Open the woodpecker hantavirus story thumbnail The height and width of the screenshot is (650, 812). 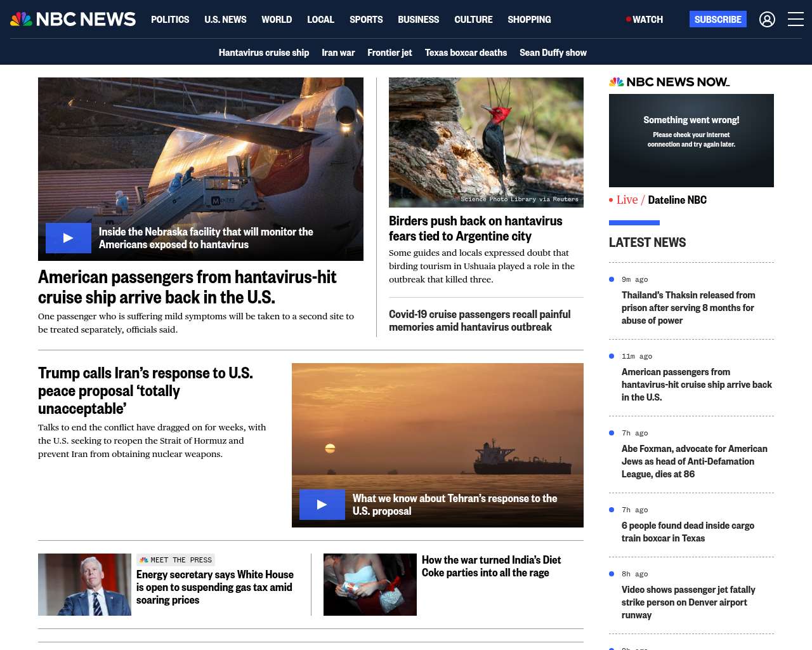[x=486, y=142]
